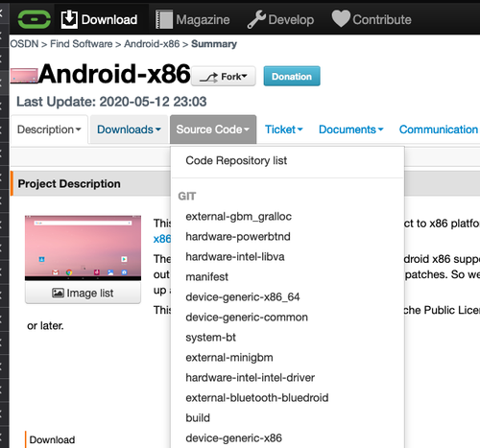This screenshot has height=448, width=480.
Task: Click the green OSDN logo icon
Action: [35, 19]
